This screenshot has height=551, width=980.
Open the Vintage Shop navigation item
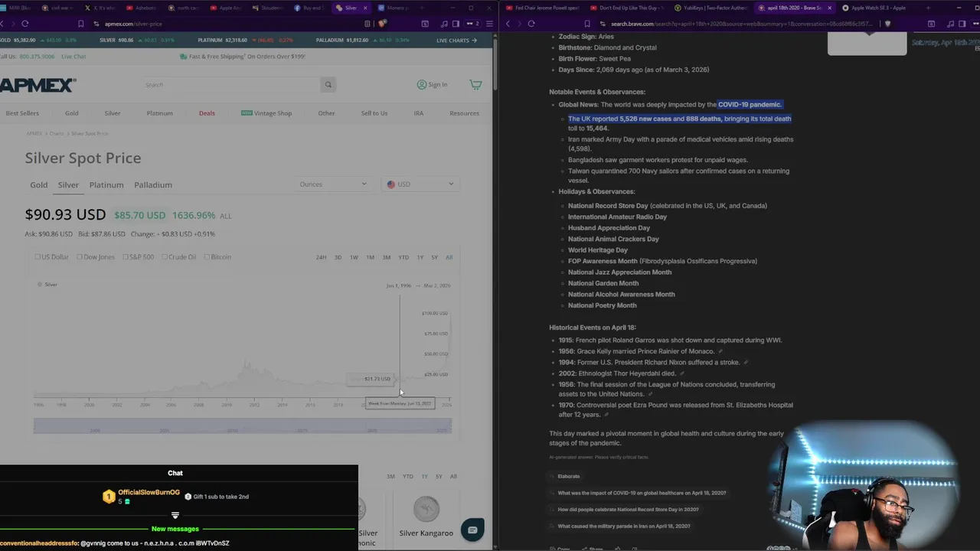pyautogui.click(x=266, y=113)
